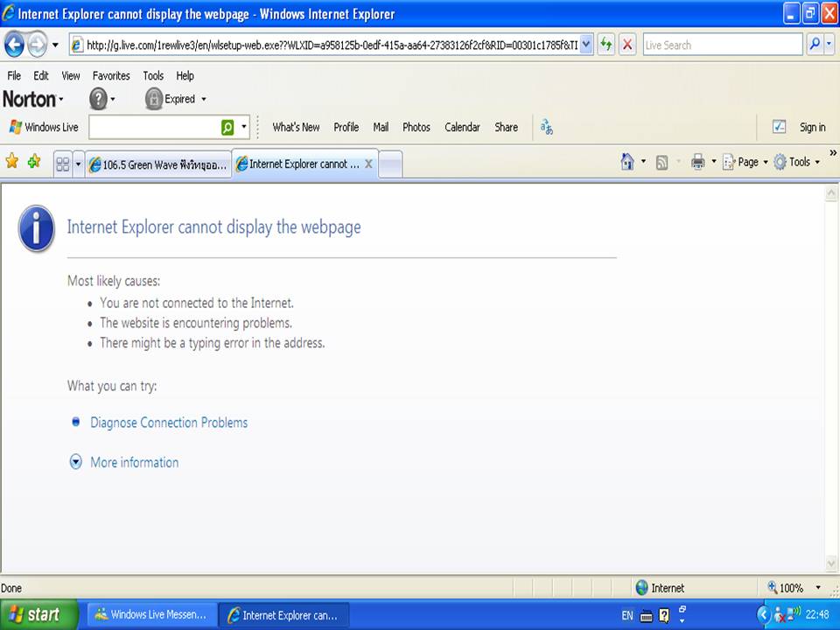
Task: Click the Internet Explorer taskbar button
Action: pos(283,615)
